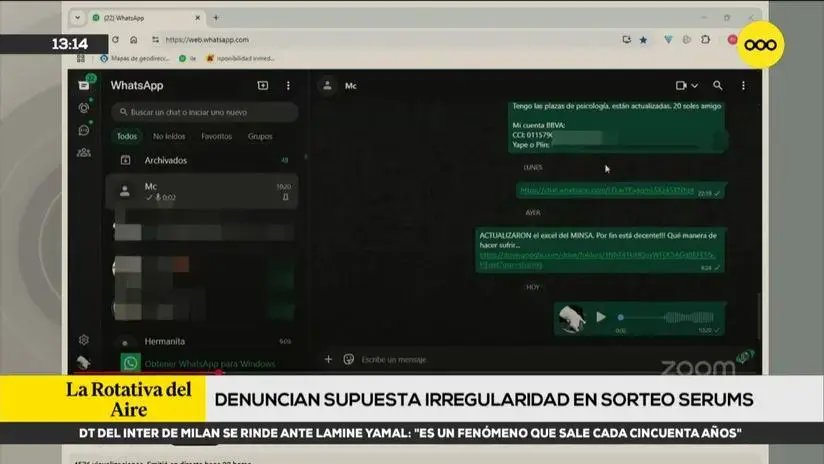This screenshot has width=824, height=464.
Task: Open the conversation three-dot menu
Action: (743, 85)
